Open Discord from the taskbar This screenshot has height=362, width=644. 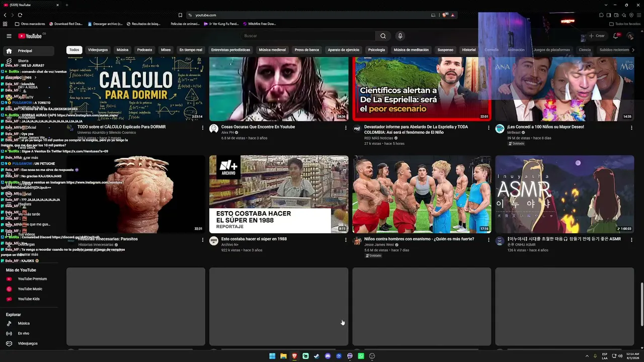pos(328,356)
